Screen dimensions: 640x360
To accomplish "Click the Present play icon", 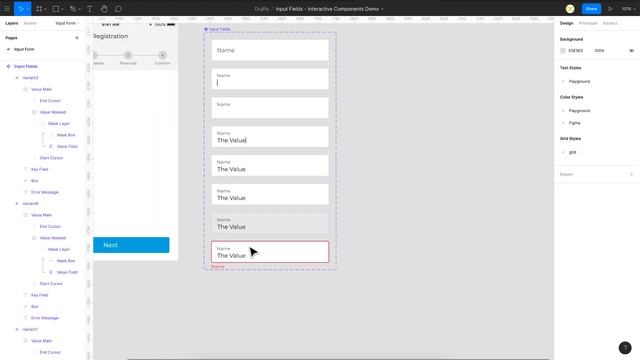I will tap(610, 9).
